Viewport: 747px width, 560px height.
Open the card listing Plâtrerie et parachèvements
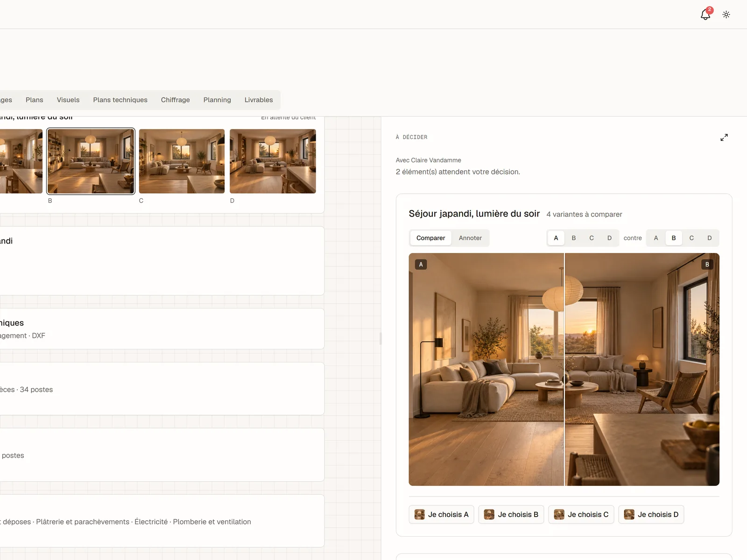tap(162, 521)
